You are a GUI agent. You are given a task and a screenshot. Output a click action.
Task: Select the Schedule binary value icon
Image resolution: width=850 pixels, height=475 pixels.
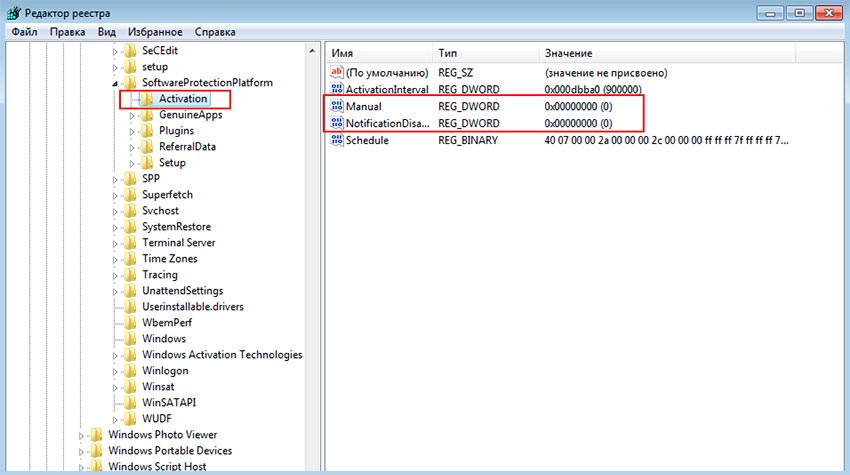(x=336, y=140)
